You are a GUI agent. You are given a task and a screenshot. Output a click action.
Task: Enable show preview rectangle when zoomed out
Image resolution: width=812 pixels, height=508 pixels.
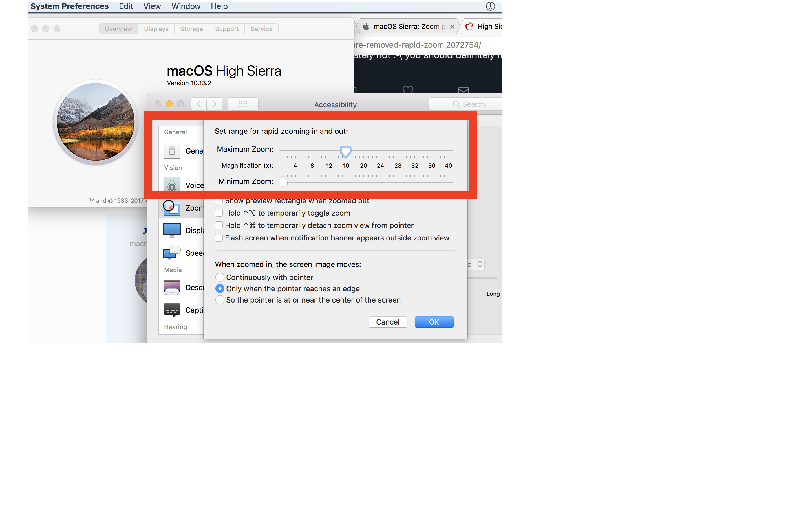click(x=219, y=201)
